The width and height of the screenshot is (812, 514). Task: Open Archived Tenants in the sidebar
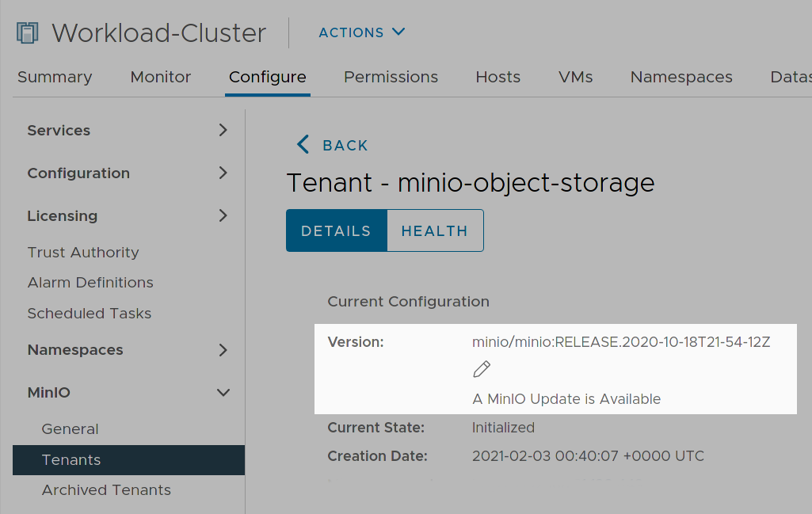click(106, 490)
